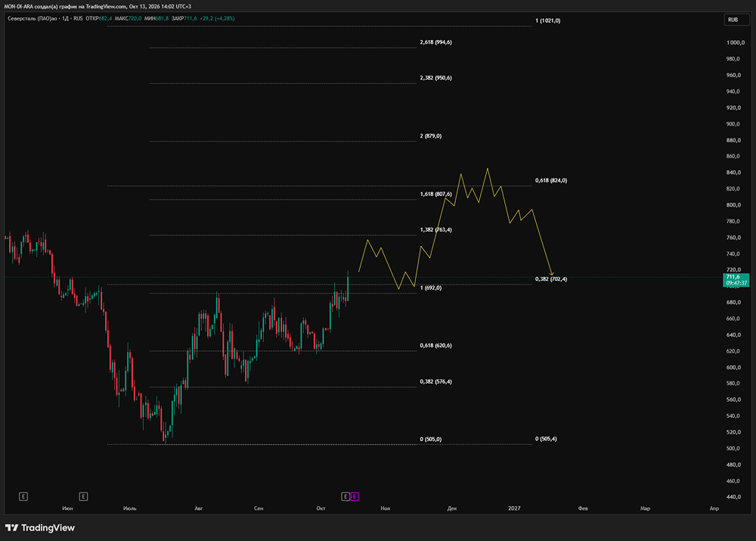Click the MON-DI-ARA chart author caption
The height and width of the screenshot is (541, 756).
tap(98, 6)
